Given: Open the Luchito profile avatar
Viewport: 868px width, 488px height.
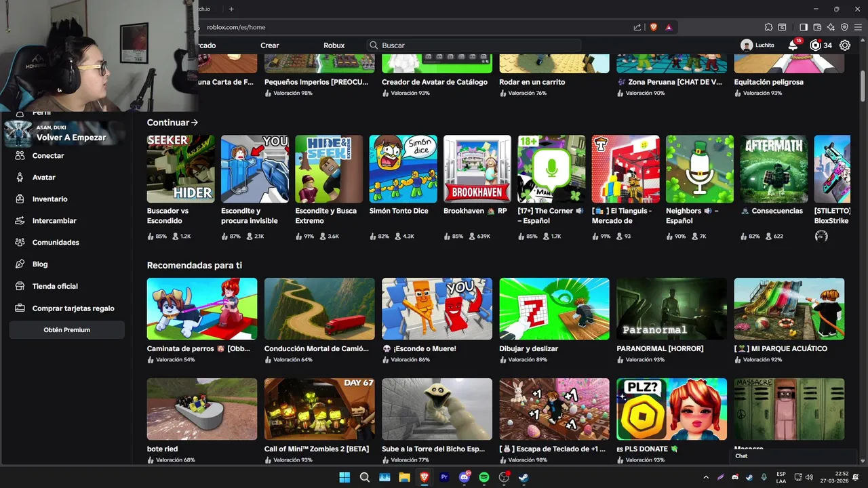Looking at the screenshot, I should [747, 45].
